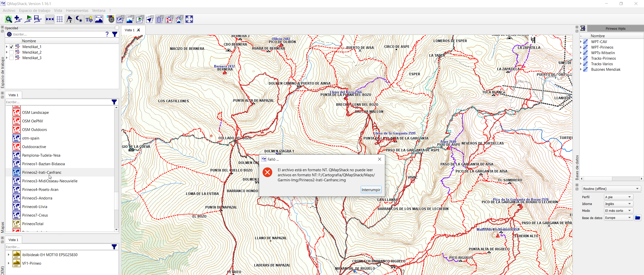Select the Pirineos3-MidiOsseau-Neouvielle map

tap(50, 181)
